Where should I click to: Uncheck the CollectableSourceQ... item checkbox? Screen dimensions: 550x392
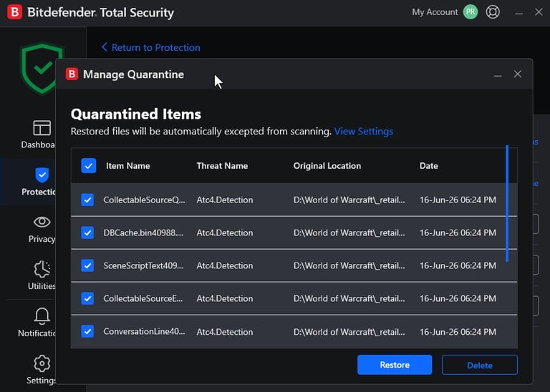click(x=87, y=200)
